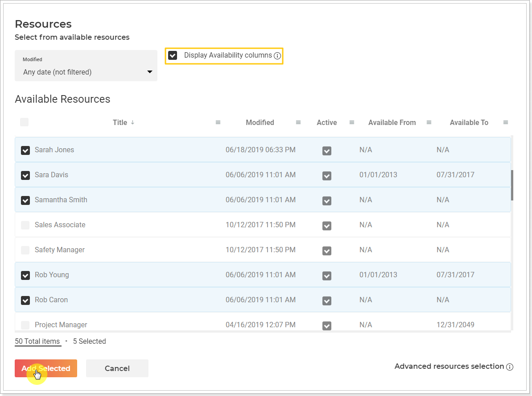Toggle Active checkbox for Rob Caron
The width and height of the screenshot is (532, 396).
327,301
